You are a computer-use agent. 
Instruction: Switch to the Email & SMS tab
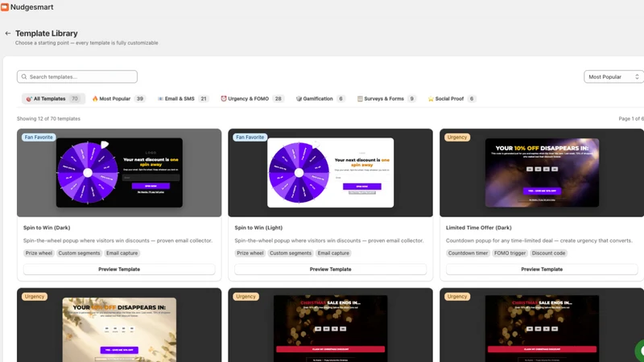[x=184, y=98]
